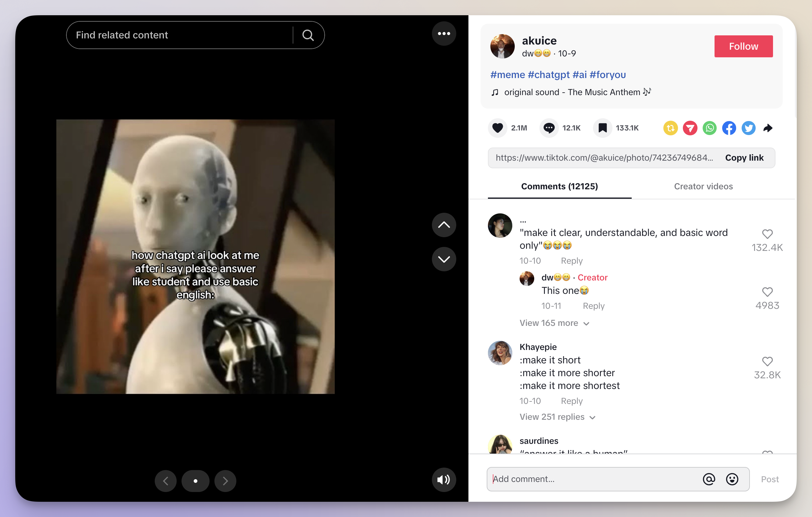Open the #meme hashtag
The height and width of the screenshot is (517, 812).
(x=507, y=75)
